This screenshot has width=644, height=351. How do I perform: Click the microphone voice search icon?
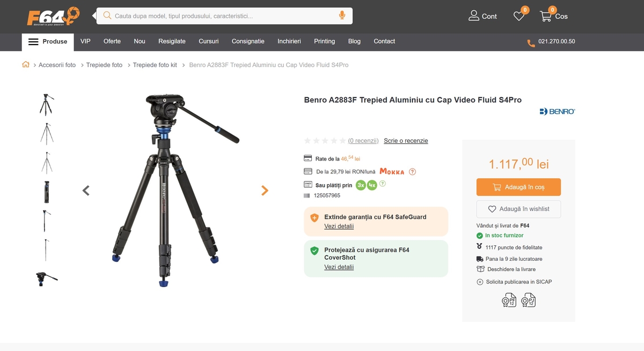(x=342, y=16)
